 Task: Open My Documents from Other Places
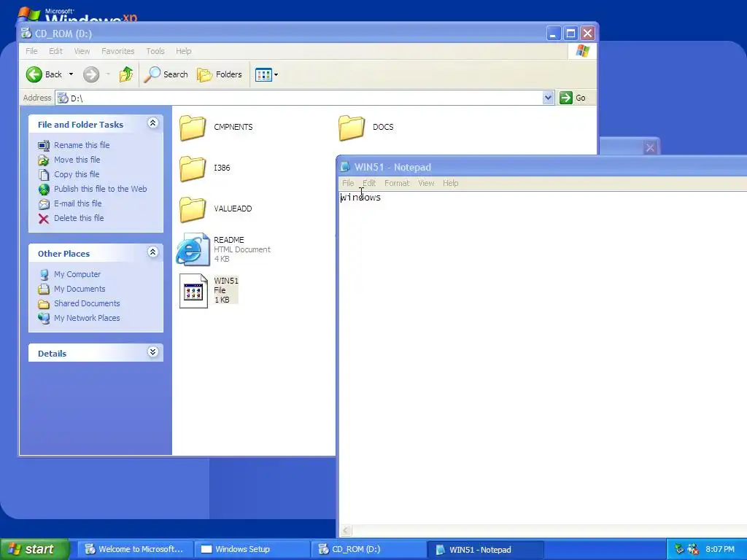(x=80, y=289)
